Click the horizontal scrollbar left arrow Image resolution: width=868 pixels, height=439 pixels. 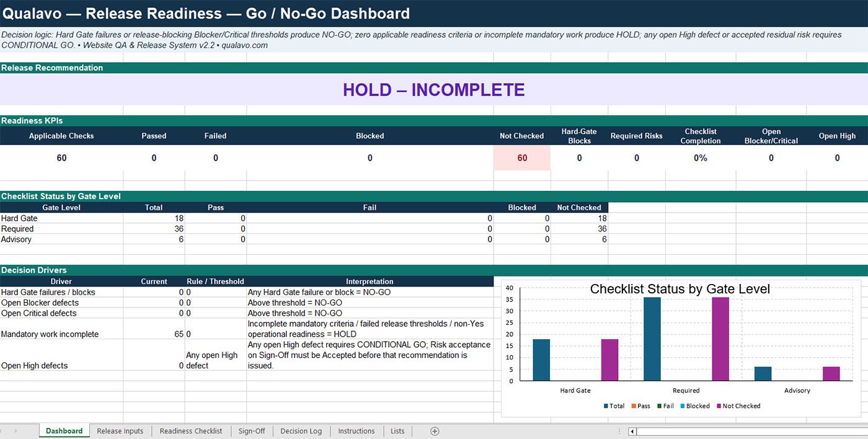pyautogui.click(x=632, y=431)
